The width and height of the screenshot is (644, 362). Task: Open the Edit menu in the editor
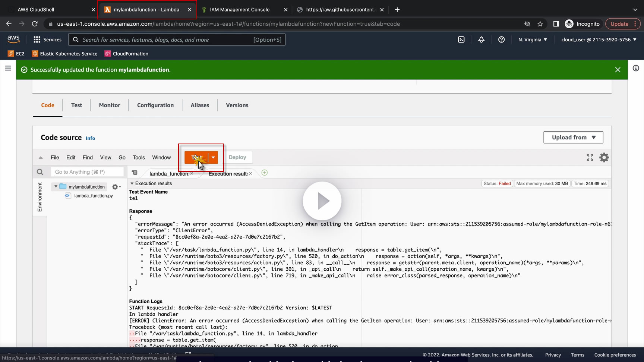pos(71,157)
